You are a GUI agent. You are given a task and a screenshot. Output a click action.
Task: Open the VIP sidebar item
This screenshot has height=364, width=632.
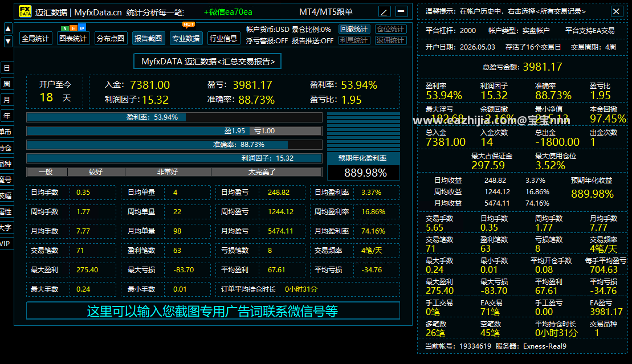click(x=6, y=243)
